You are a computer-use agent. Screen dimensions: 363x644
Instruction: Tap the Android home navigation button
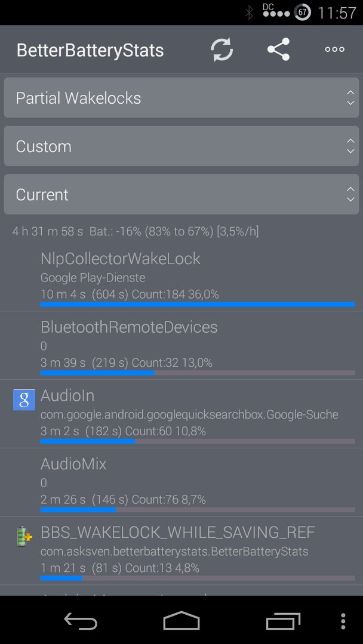click(x=181, y=620)
